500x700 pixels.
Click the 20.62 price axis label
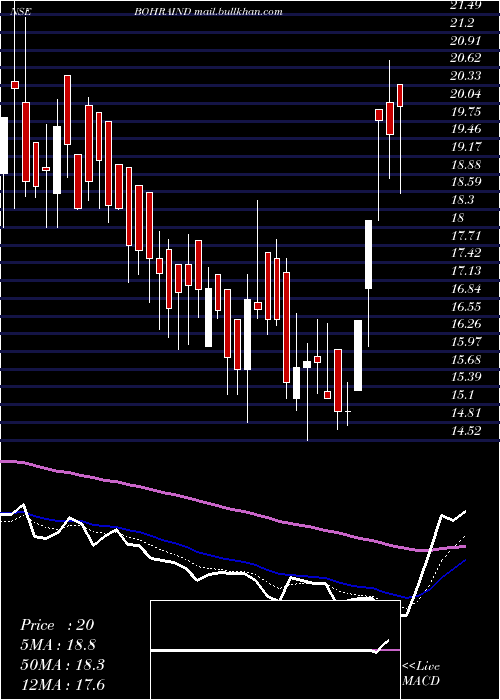pyautogui.click(x=465, y=58)
